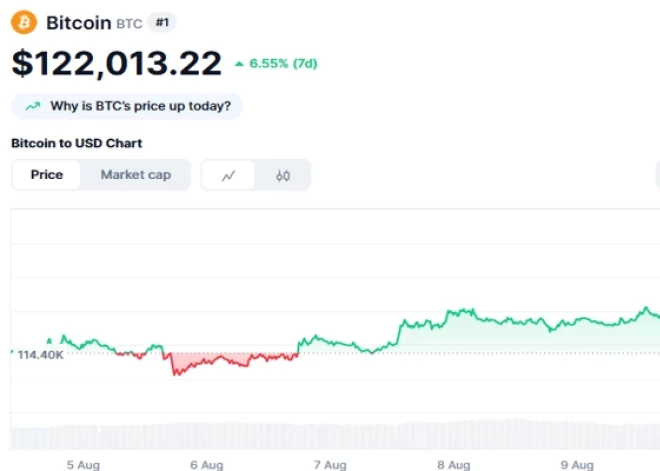Click the 8 Aug date marker

pyautogui.click(x=453, y=464)
